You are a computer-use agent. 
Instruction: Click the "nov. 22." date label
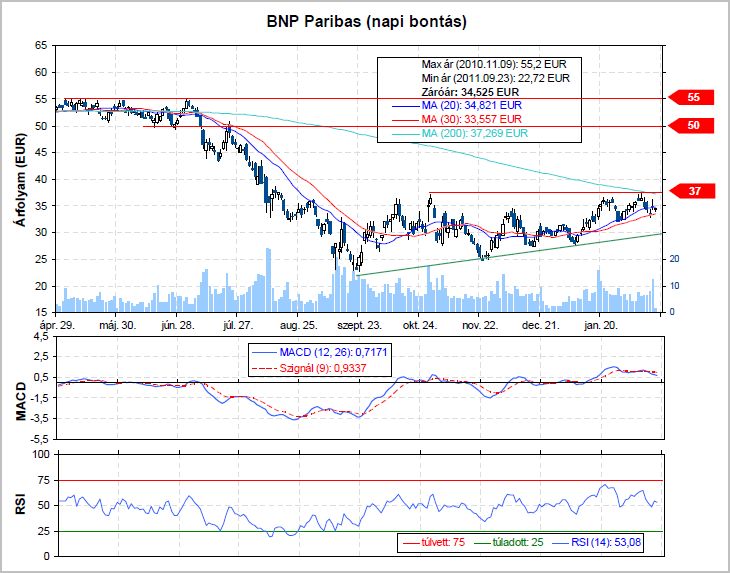coord(480,325)
